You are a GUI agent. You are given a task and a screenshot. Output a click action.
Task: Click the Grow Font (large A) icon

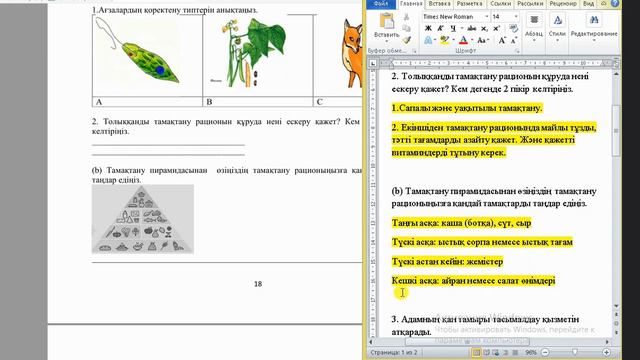[x=502, y=40]
